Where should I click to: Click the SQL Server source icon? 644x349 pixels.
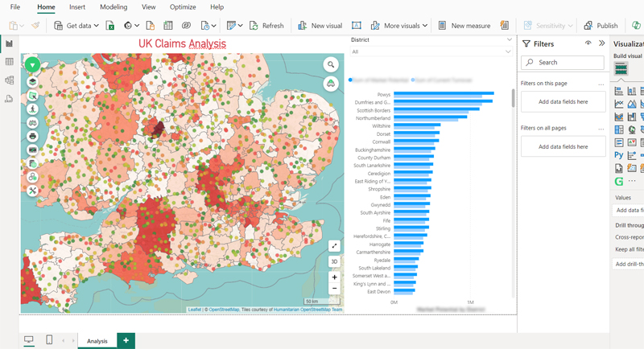(x=151, y=26)
